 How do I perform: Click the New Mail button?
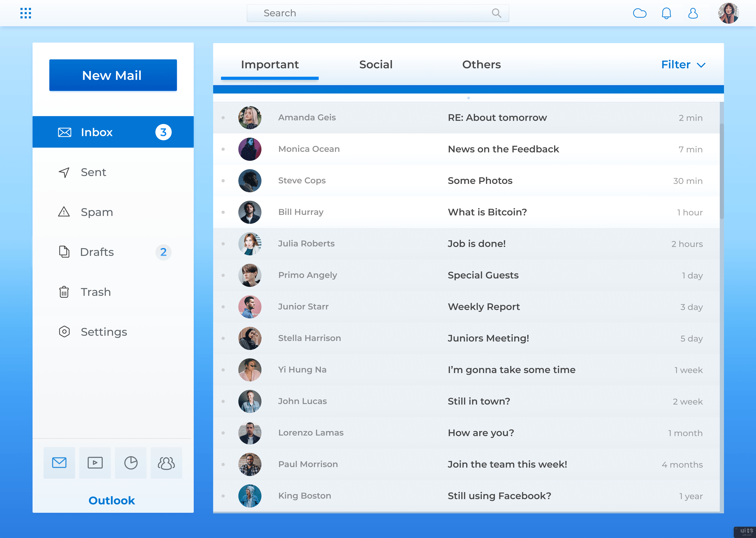113,75
